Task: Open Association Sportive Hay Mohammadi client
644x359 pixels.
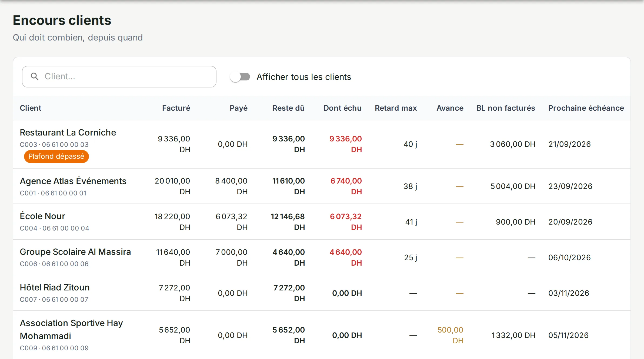Action: click(322, 335)
